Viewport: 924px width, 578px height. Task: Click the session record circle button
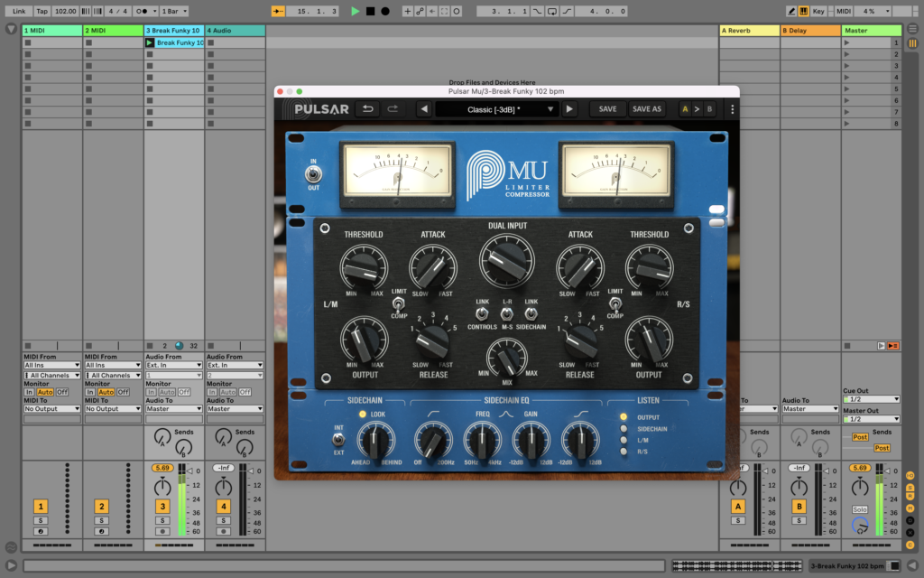tap(457, 11)
